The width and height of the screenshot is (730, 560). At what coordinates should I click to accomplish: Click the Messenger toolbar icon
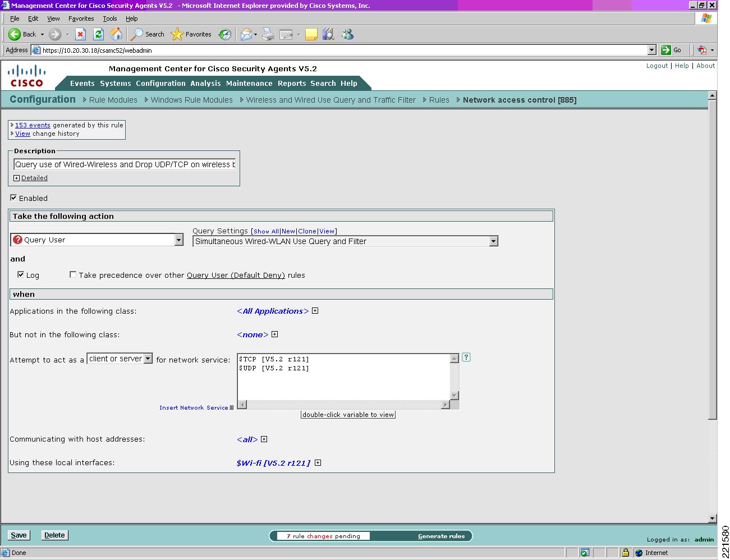(x=348, y=35)
